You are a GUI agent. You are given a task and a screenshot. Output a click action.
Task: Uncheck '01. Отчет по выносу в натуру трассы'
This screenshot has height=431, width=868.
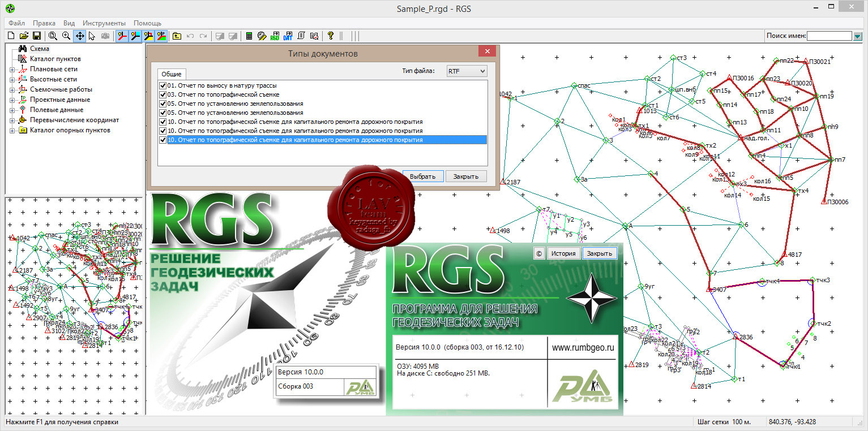click(163, 86)
